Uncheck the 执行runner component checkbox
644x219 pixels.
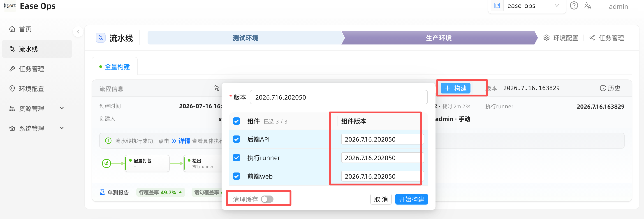click(x=236, y=158)
